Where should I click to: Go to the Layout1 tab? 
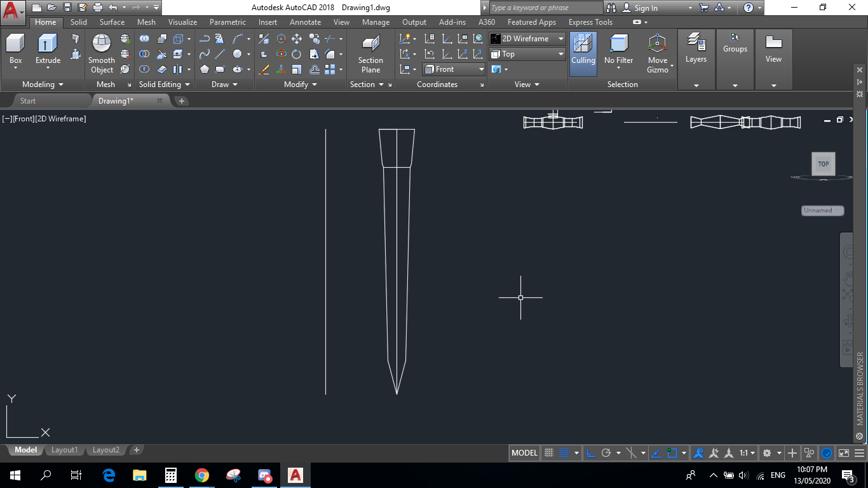[64, 450]
